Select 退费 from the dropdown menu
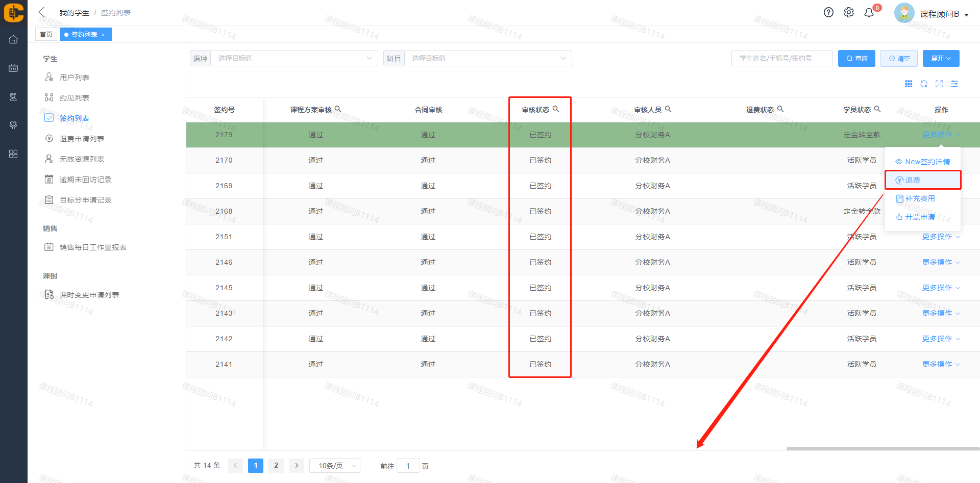The image size is (980, 483). click(x=912, y=180)
